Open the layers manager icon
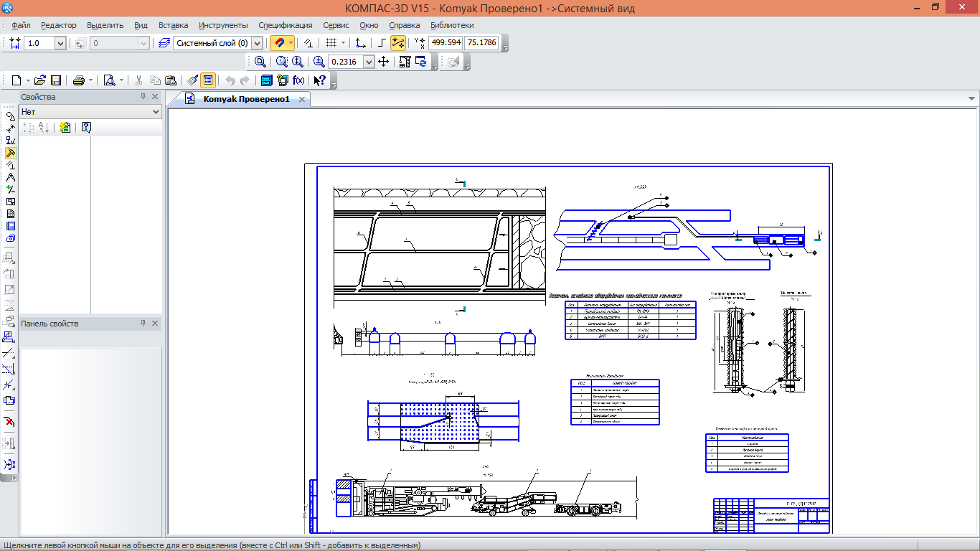Viewport: 980px width, 551px height. [x=164, y=43]
